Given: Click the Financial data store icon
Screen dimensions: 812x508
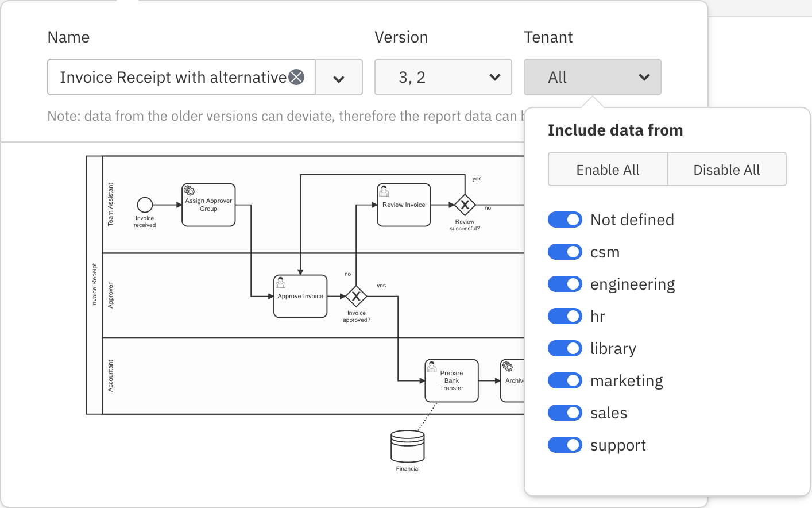Looking at the screenshot, I should coord(408,447).
